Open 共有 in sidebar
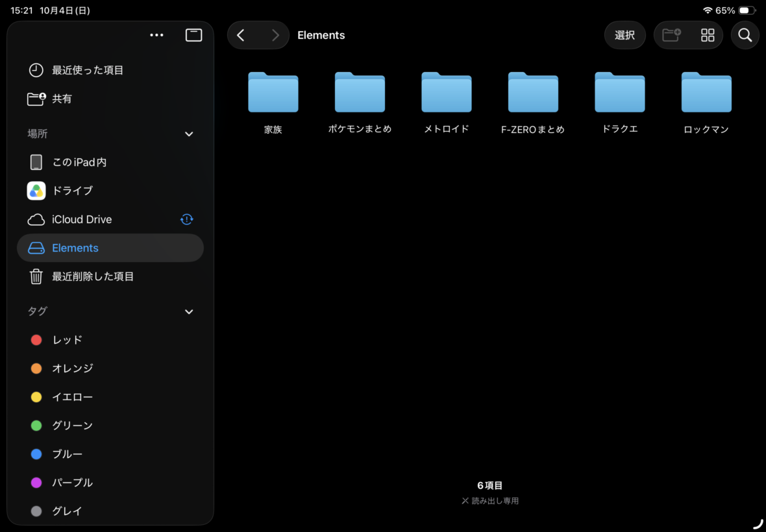766x532 pixels. tap(110, 99)
